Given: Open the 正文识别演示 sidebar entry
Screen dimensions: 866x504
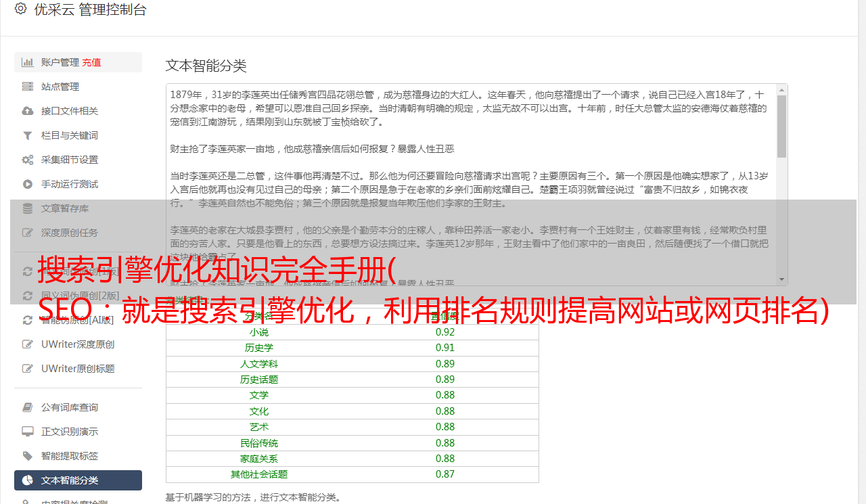Looking at the screenshot, I should click(78, 432).
